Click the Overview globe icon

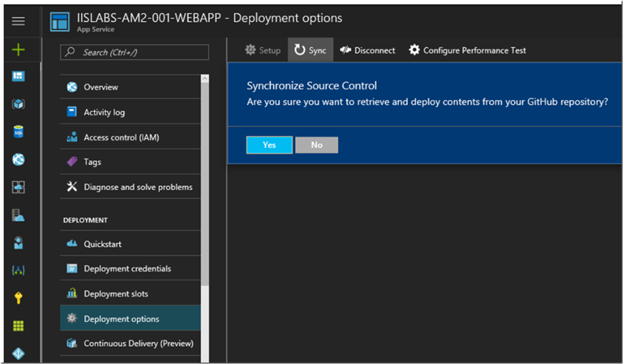72,87
